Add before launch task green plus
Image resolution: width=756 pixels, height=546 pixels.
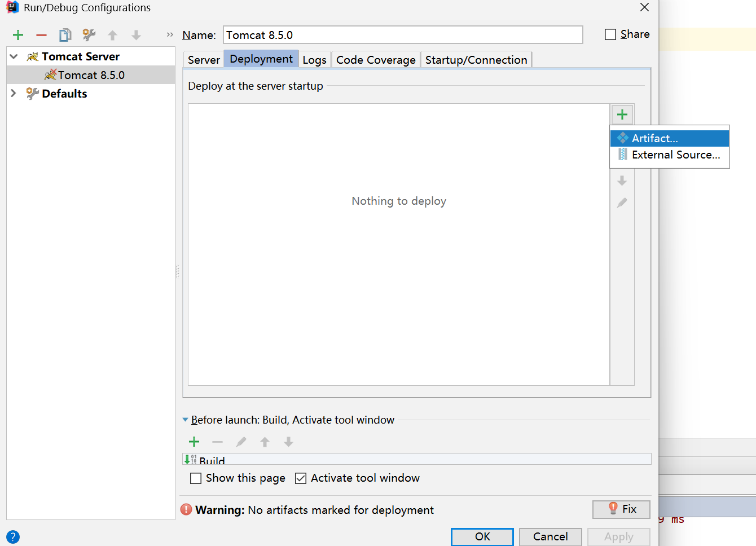[x=194, y=442]
